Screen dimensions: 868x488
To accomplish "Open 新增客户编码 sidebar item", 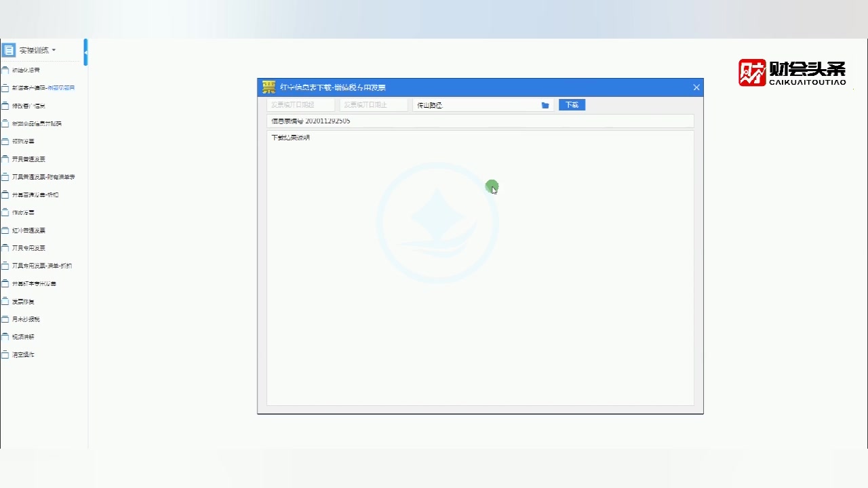I will (43, 88).
